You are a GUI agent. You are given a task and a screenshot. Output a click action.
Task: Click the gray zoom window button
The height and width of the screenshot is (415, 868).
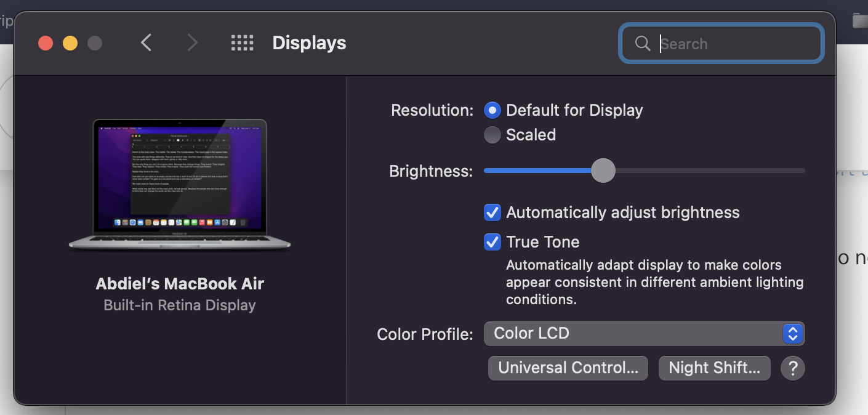[95, 43]
